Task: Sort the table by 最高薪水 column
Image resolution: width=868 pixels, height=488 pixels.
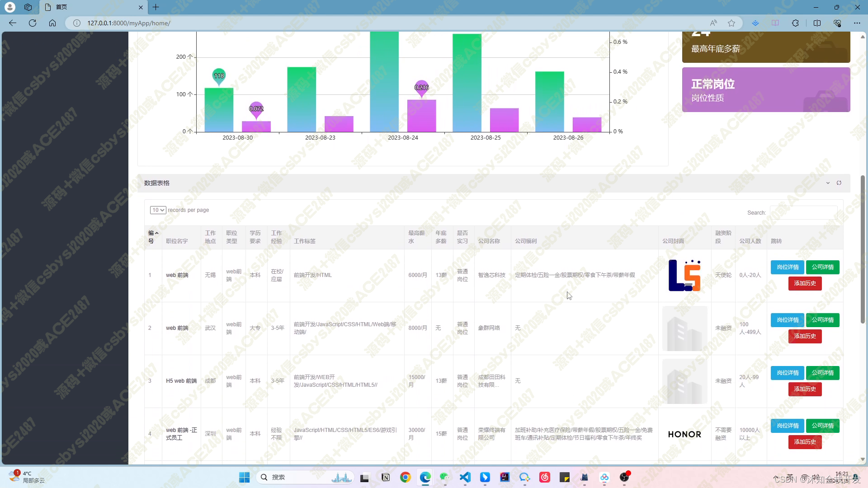Action: click(x=417, y=237)
